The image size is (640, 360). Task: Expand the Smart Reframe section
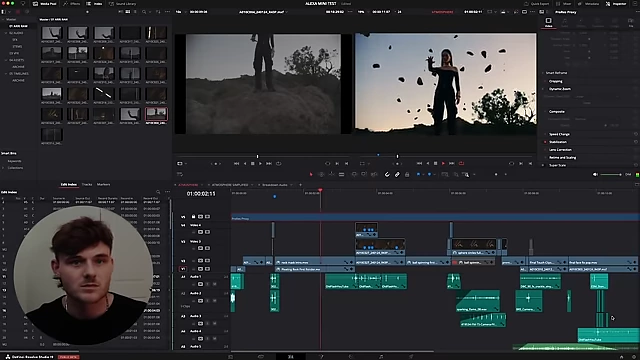pyautogui.click(x=556, y=73)
